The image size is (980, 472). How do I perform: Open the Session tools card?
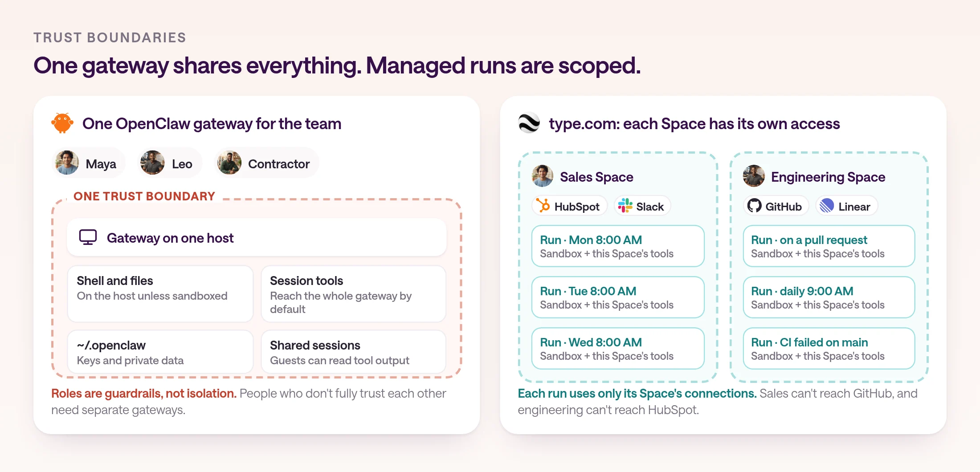pos(354,293)
